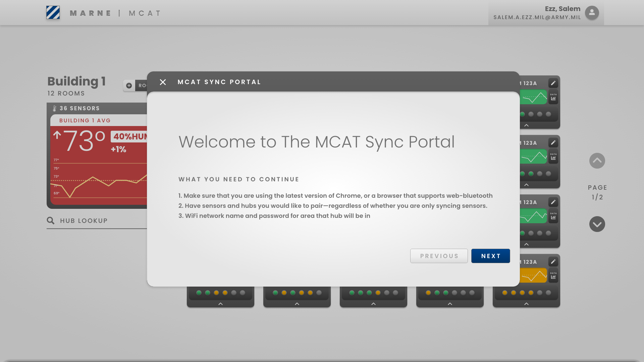Image resolution: width=644 pixels, height=362 pixels.
Task: Click 'WHAT YOU NEED TO CONTINUE' subheading
Action: tap(238, 179)
